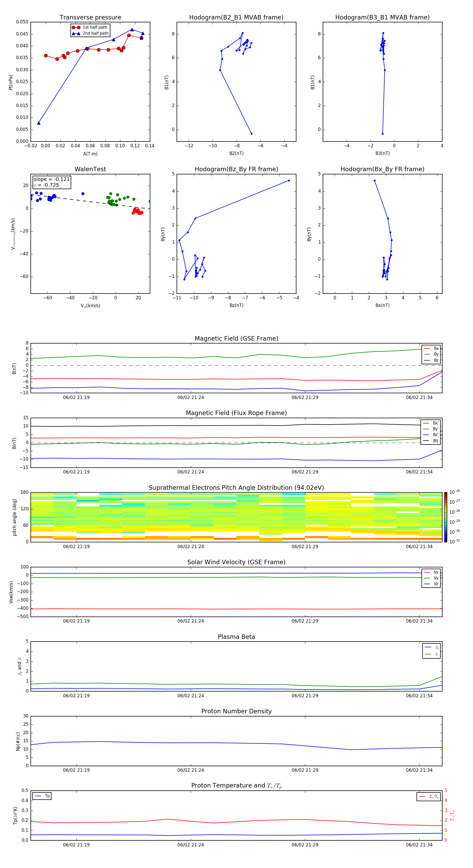
Task: Click the "Tp" legend entry
Action: (x=42, y=796)
